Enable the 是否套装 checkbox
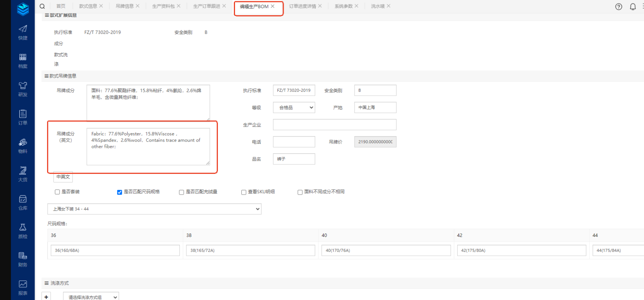Viewport: 644px width, 300px height. (57, 192)
